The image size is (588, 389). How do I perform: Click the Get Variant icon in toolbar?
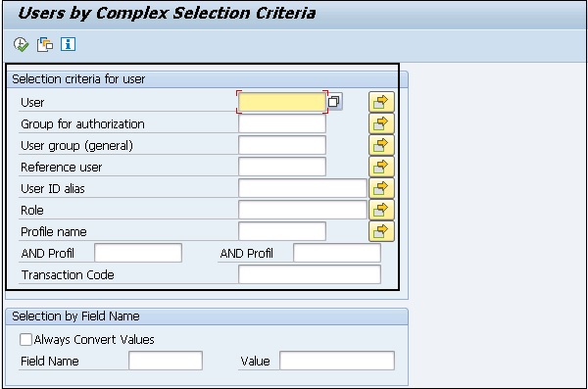click(45, 45)
